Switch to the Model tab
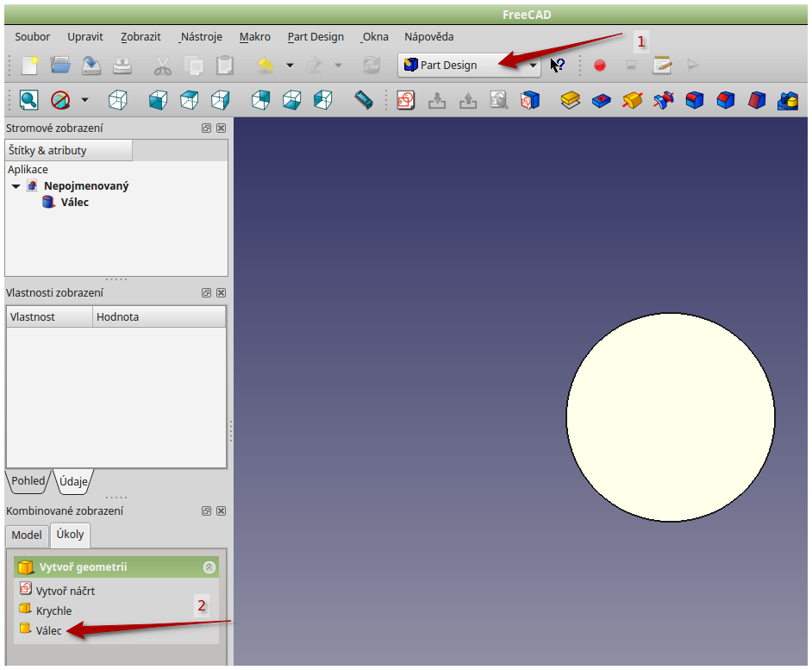The height and width of the screenshot is (670, 812). (27, 535)
